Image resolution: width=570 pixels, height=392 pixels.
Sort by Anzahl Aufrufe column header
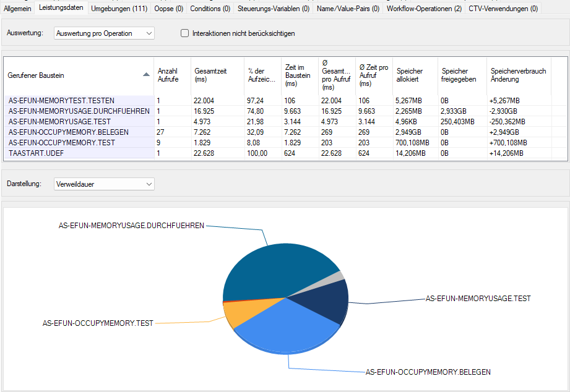[x=167, y=75]
